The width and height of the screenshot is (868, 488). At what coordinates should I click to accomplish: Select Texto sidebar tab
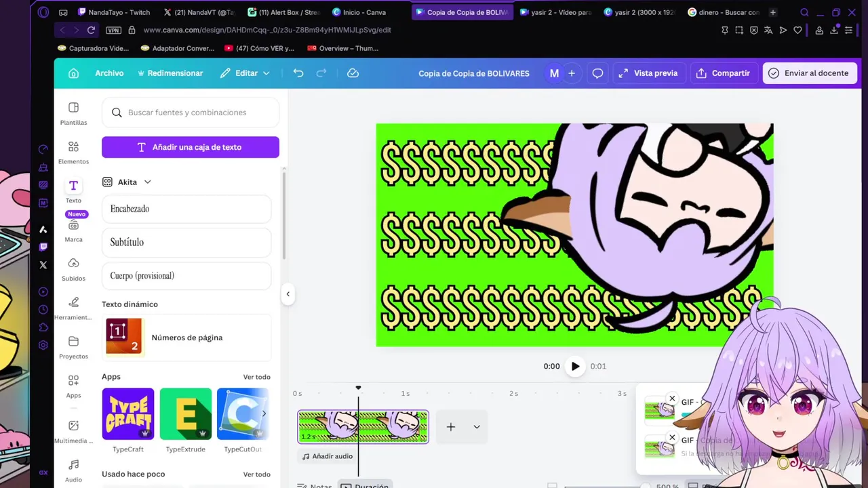[x=73, y=192]
